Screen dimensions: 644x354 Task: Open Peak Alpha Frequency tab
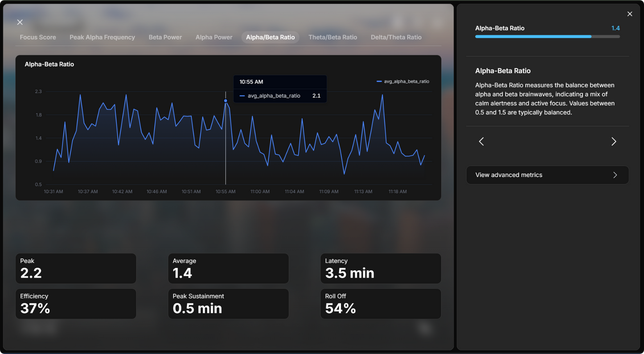point(102,37)
